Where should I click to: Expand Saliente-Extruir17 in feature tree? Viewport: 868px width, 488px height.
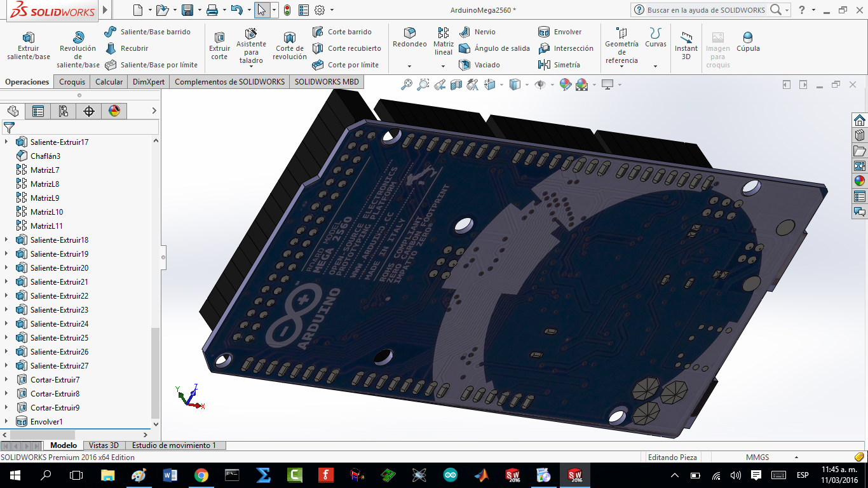click(x=7, y=142)
